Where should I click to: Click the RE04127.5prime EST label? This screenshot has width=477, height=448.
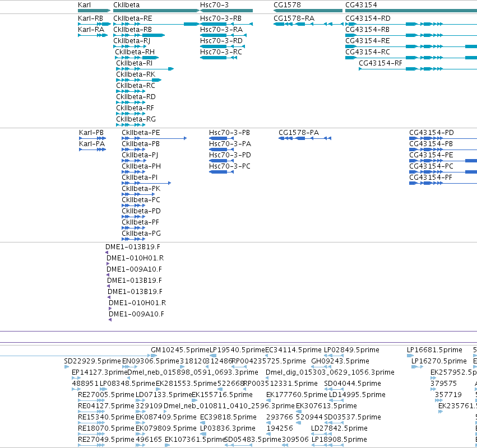pyautogui.click(x=106, y=406)
